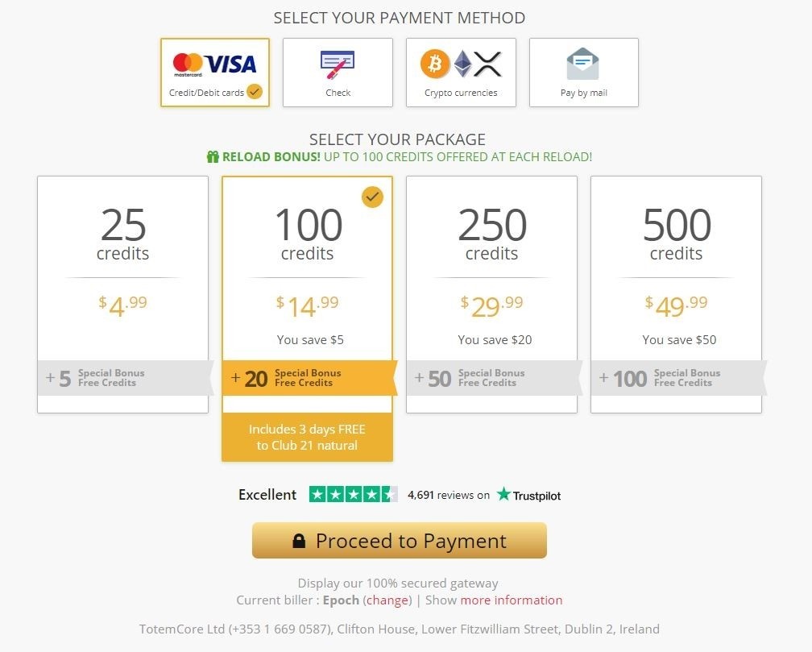Click the Ripple XRP icon

click(x=487, y=64)
